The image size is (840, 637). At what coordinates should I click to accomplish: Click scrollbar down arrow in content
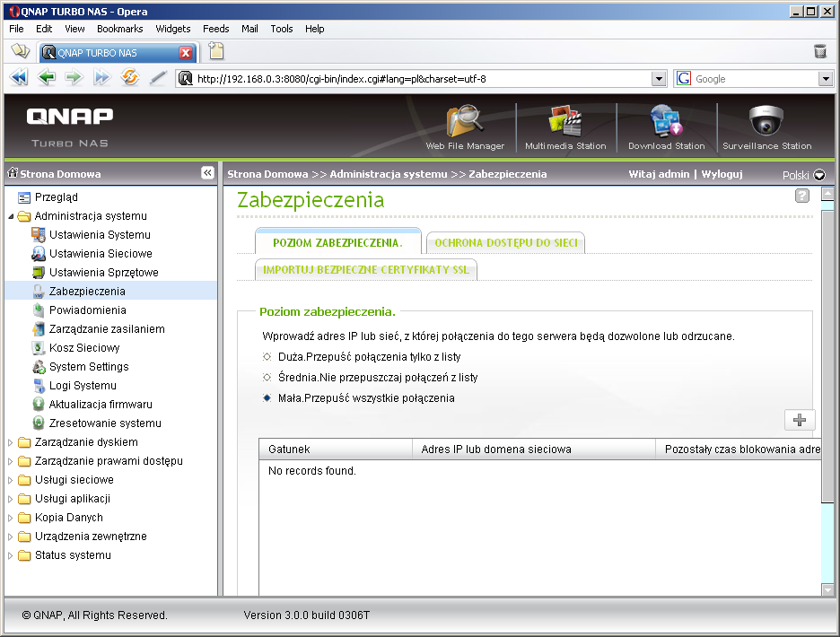(827, 589)
